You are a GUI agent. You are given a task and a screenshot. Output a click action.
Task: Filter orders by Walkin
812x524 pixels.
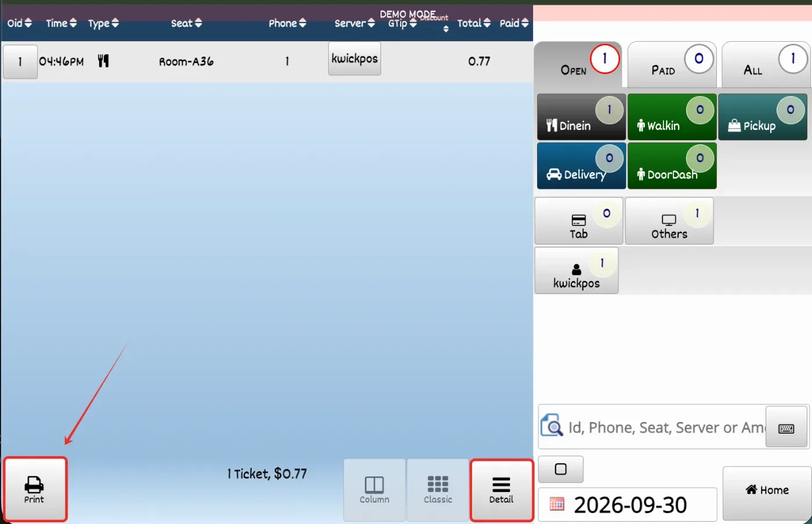click(x=672, y=117)
